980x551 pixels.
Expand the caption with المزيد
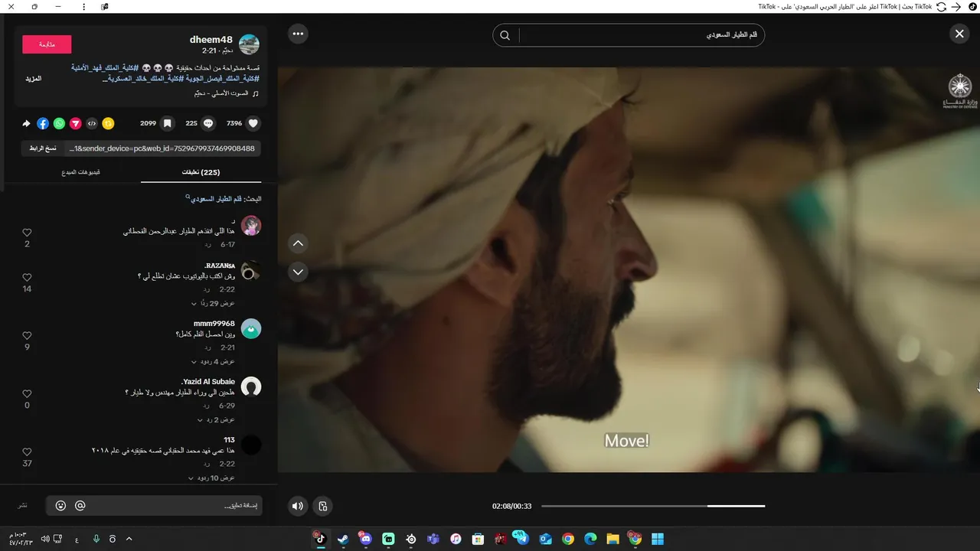[x=33, y=79]
